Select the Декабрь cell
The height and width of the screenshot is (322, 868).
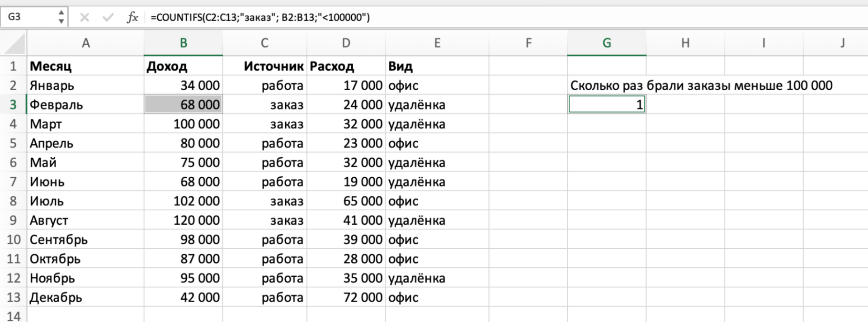tap(86, 298)
